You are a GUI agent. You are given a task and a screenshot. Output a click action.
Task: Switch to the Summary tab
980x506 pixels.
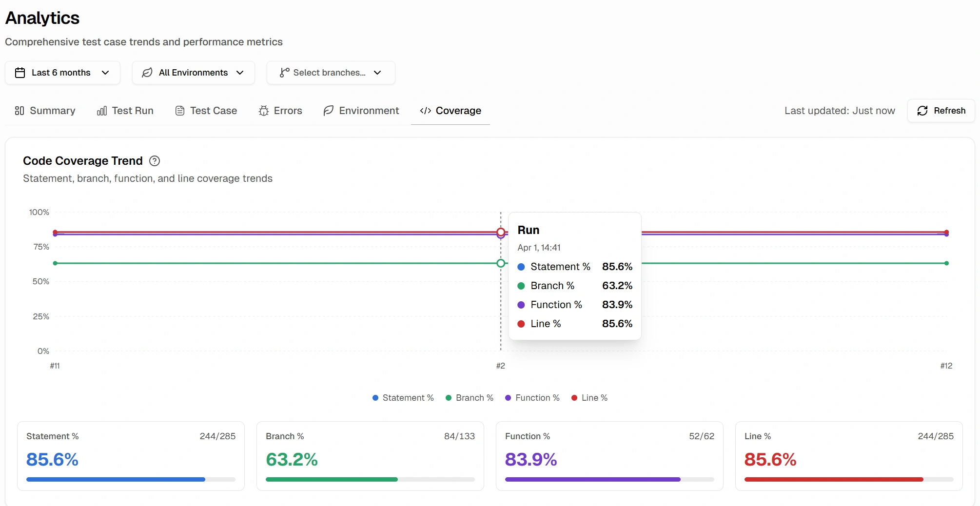[x=45, y=111]
